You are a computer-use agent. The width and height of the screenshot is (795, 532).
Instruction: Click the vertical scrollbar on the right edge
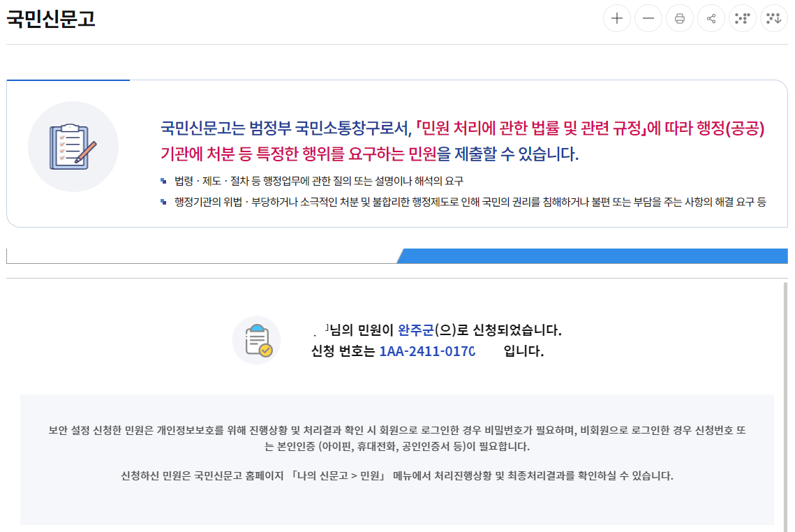[x=785, y=407]
